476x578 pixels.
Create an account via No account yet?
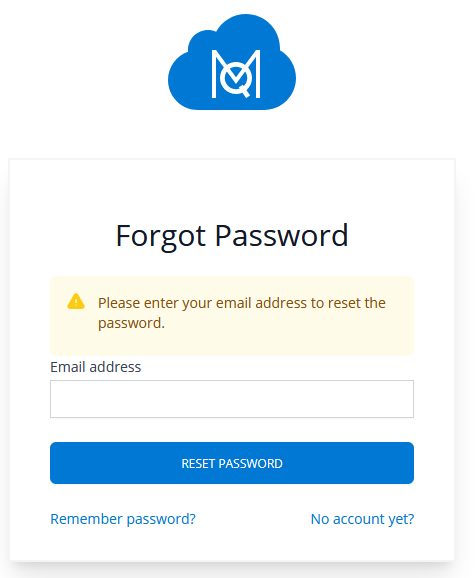362,519
